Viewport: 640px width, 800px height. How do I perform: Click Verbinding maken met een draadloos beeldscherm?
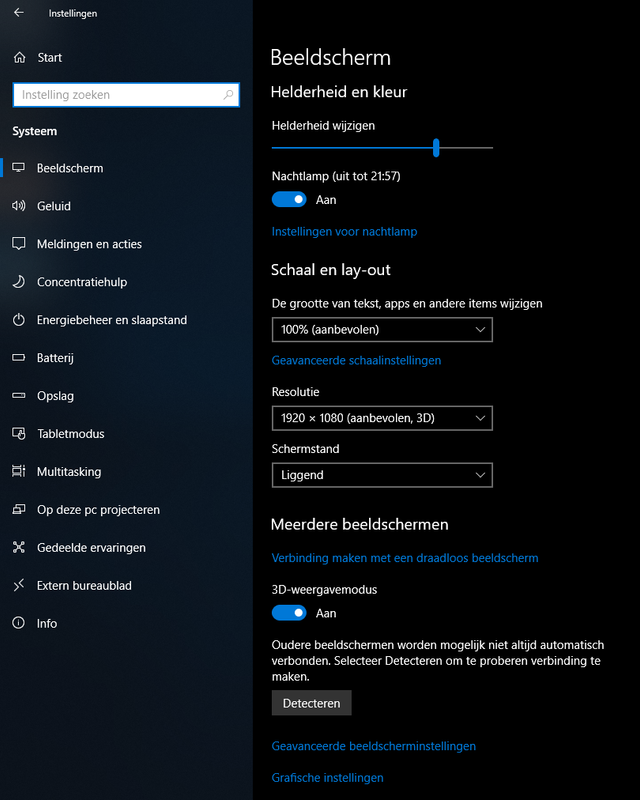pos(405,558)
